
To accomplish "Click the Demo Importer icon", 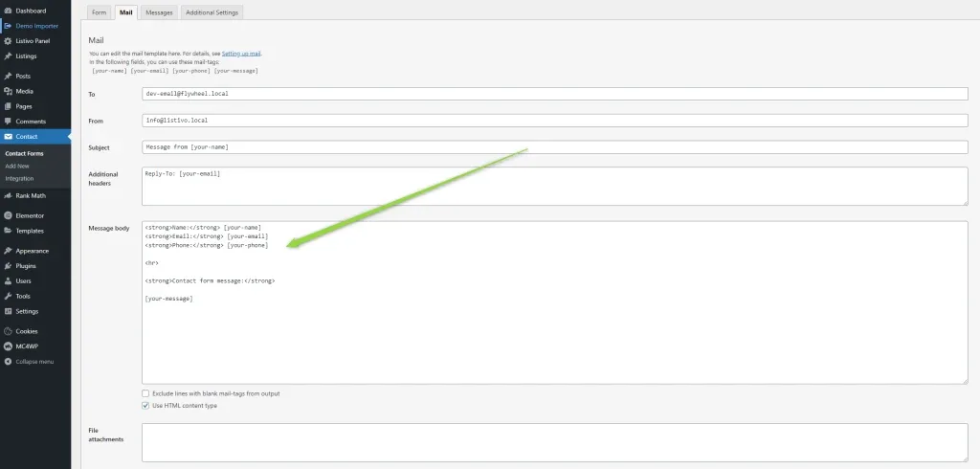I will (x=8, y=26).
